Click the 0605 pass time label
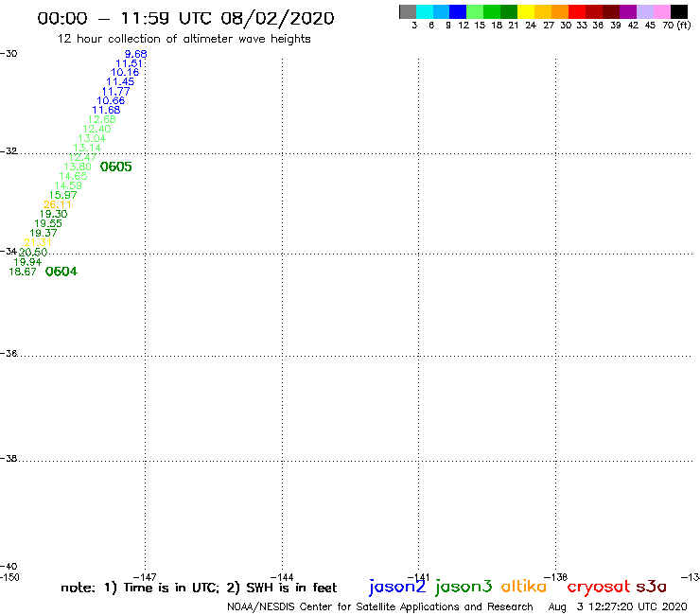This screenshot has height=615, width=700. [116, 167]
